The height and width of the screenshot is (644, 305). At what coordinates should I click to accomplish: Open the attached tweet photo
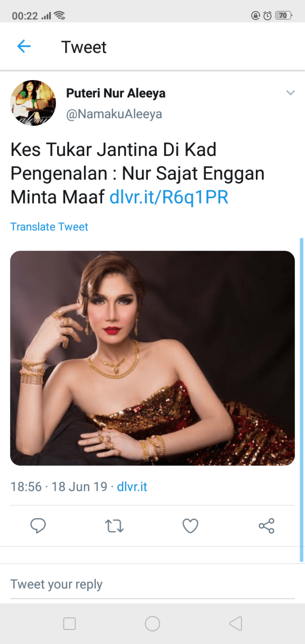tap(152, 358)
